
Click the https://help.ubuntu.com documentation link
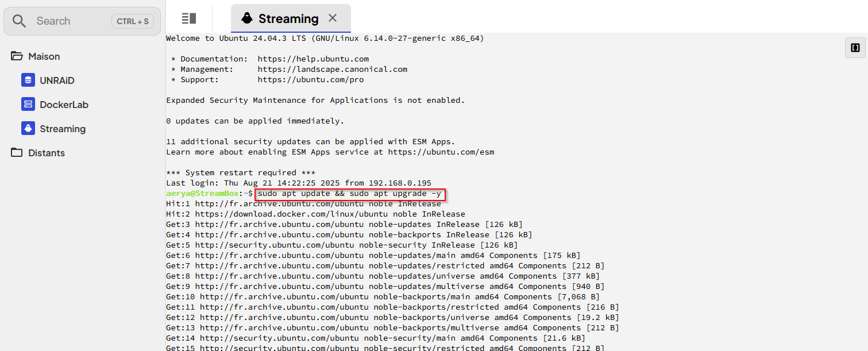coord(313,59)
